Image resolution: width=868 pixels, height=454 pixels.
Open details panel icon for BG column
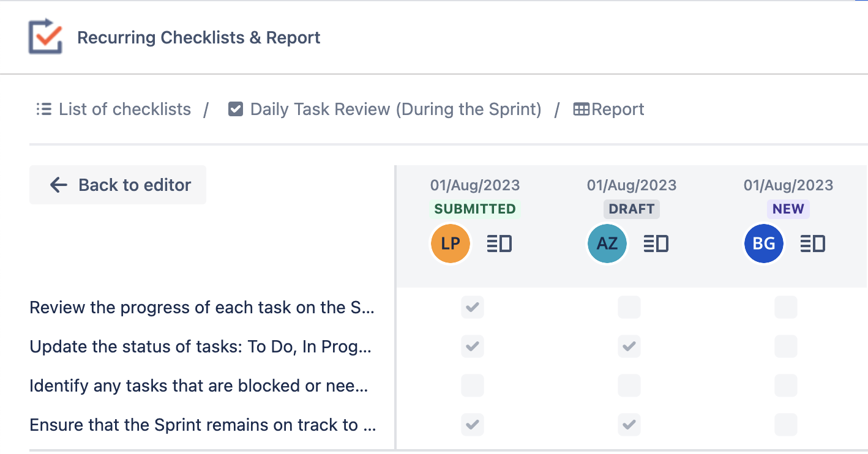coord(812,244)
